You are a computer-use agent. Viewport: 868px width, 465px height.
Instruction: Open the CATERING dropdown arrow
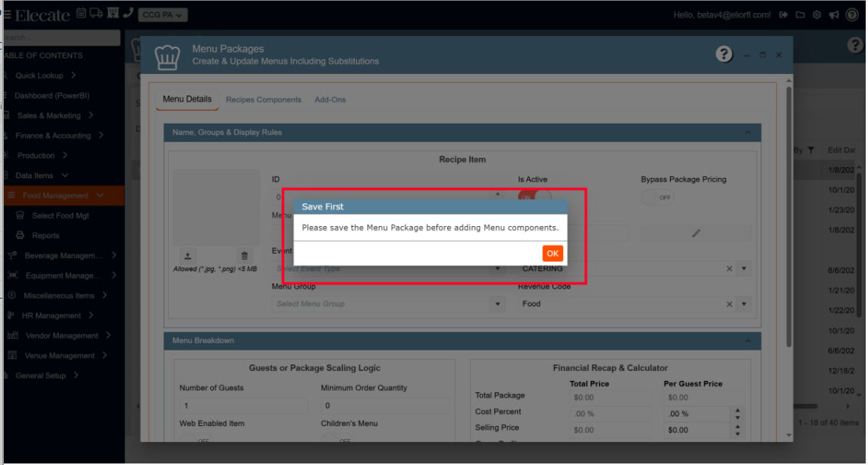pos(744,269)
